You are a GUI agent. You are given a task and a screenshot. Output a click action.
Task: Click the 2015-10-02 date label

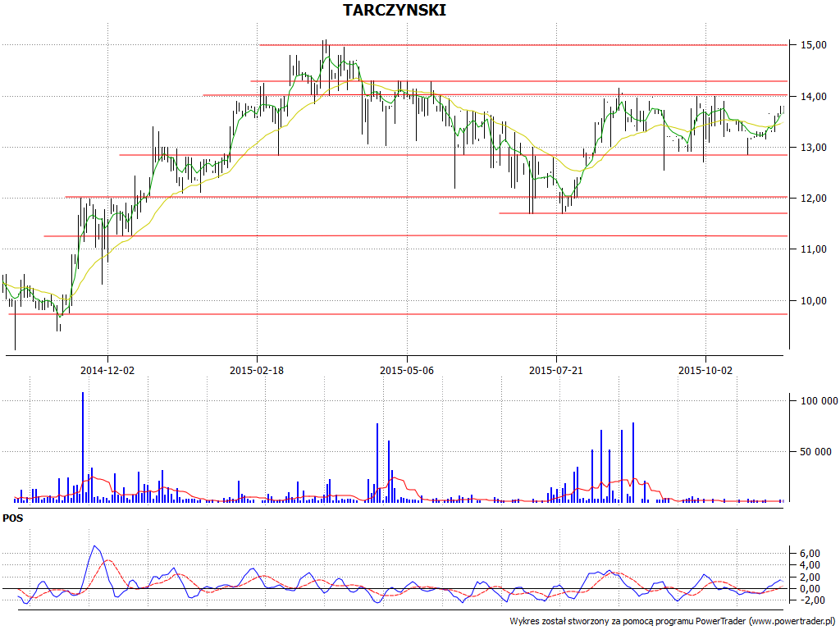point(705,370)
